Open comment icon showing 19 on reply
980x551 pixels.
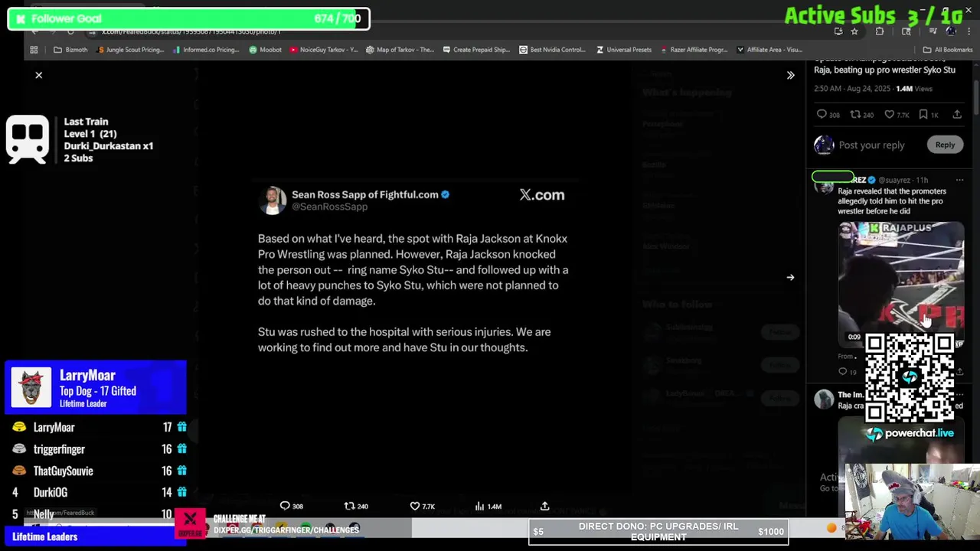tap(843, 372)
